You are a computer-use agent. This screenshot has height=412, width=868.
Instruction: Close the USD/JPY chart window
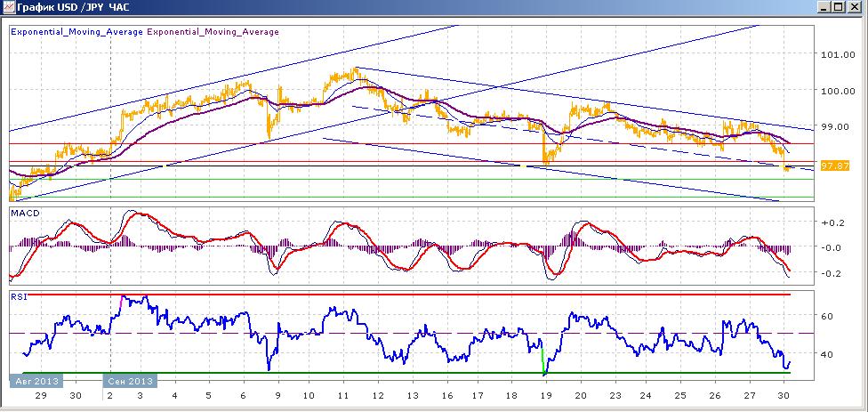coord(854,7)
